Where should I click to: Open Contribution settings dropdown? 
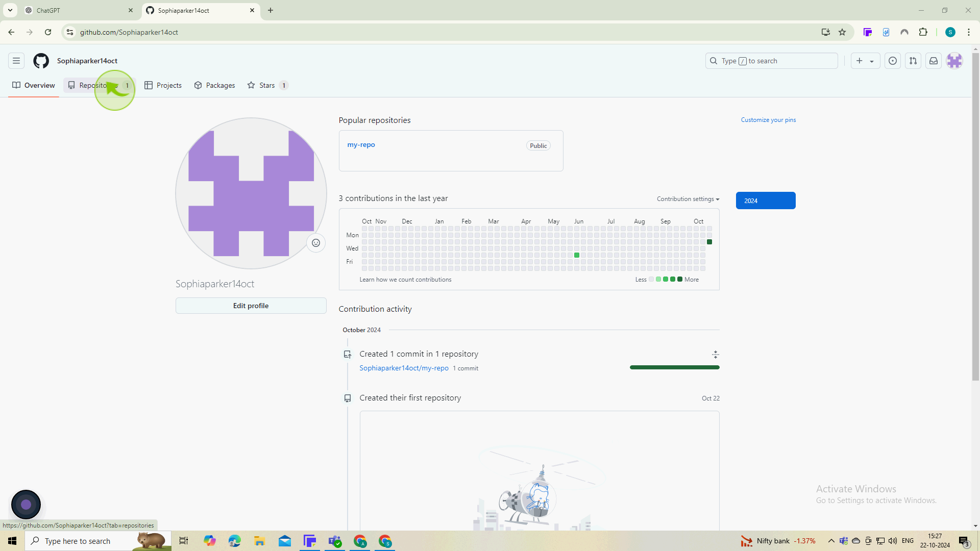(688, 199)
